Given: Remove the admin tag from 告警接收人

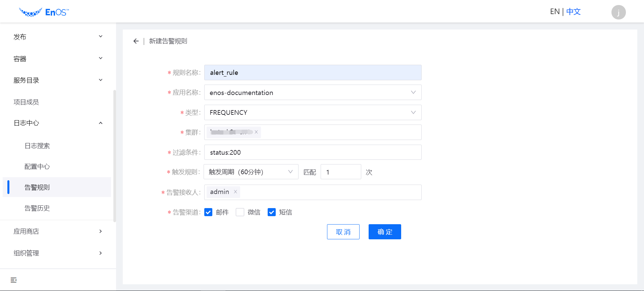Looking at the screenshot, I should tap(235, 192).
